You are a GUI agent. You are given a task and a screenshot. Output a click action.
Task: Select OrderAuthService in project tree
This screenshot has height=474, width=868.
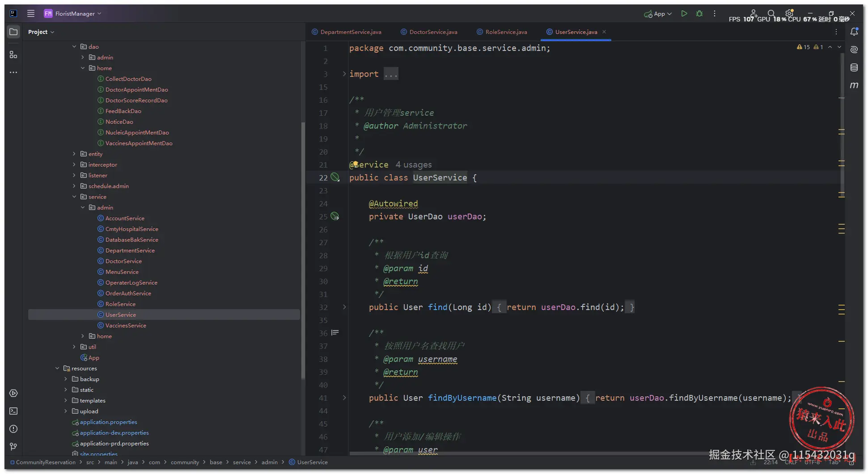pos(128,293)
